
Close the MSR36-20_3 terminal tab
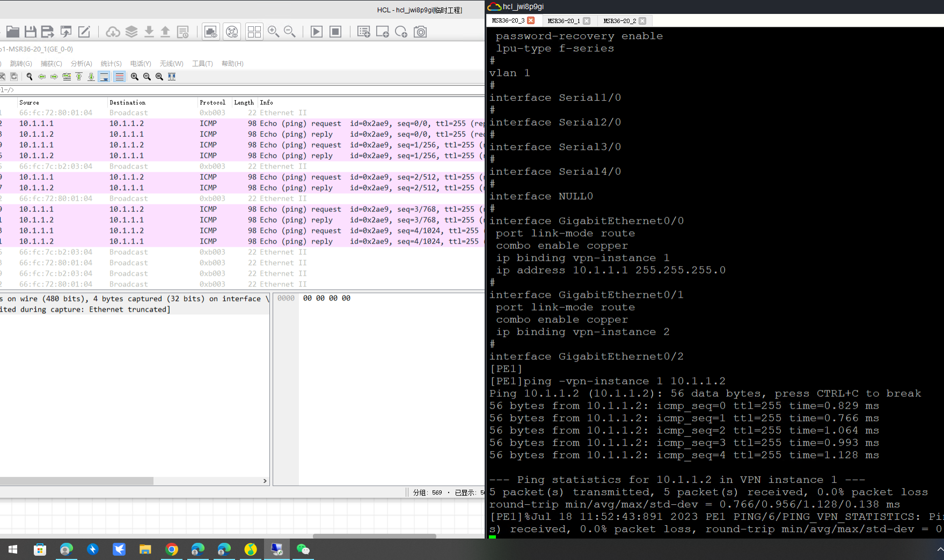(531, 20)
